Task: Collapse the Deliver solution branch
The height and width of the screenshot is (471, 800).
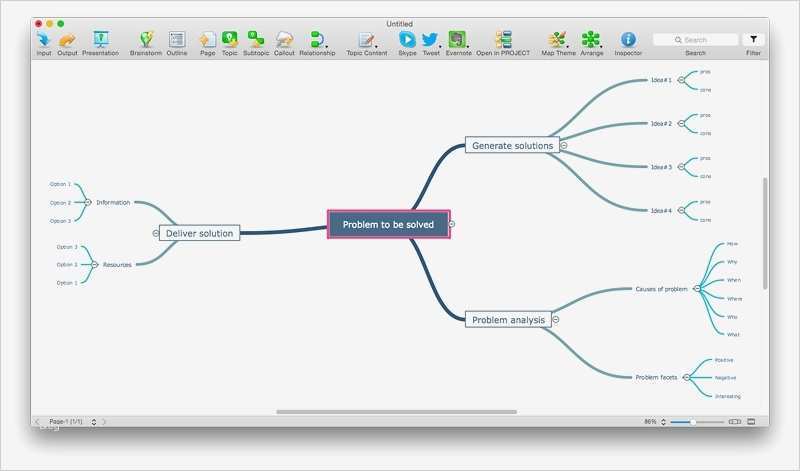Action: click(x=156, y=233)
